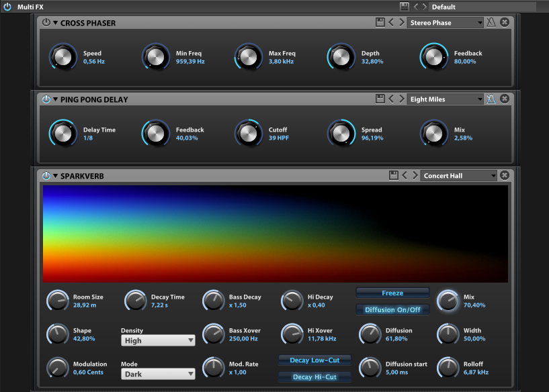Save the Sparkverb preset

(x=394, y=175)
